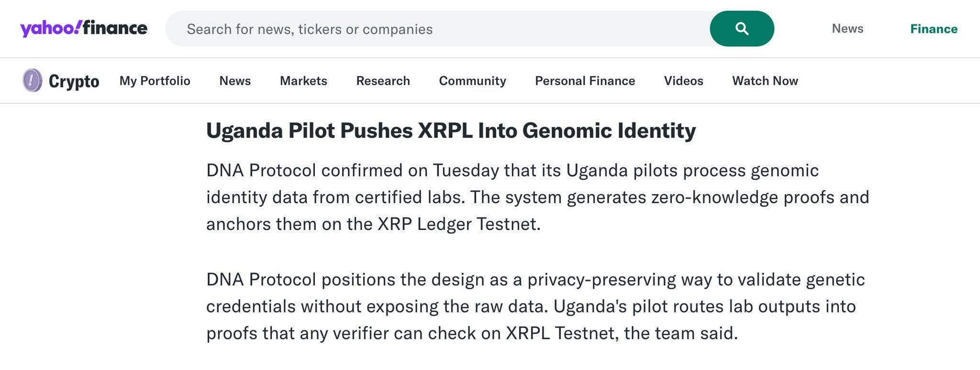Open the Videos tab
The image size is (980, 370).
683,81
